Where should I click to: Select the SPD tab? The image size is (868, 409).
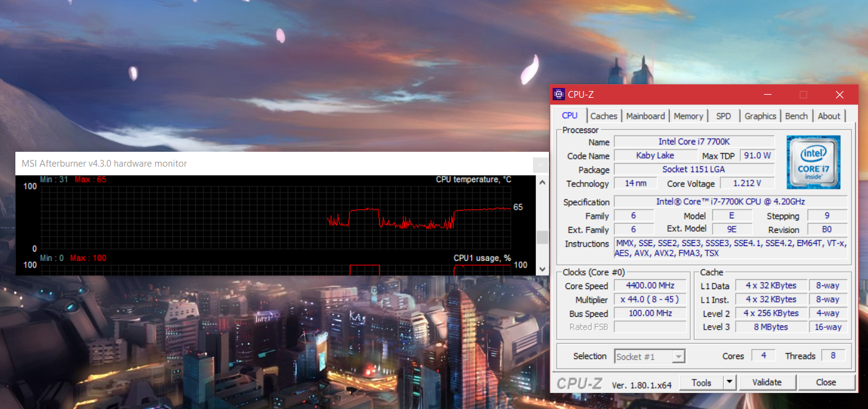(x=724, y=116)
